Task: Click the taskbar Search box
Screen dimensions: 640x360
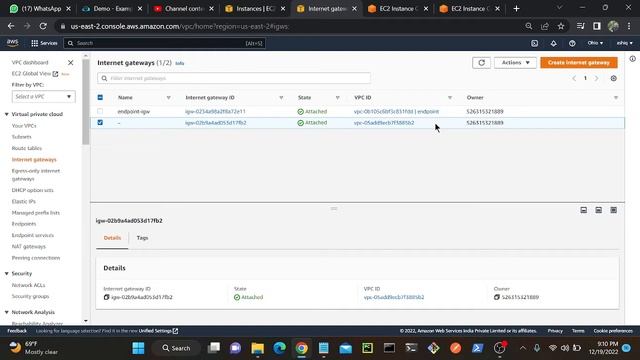Action: pos(176,348)
